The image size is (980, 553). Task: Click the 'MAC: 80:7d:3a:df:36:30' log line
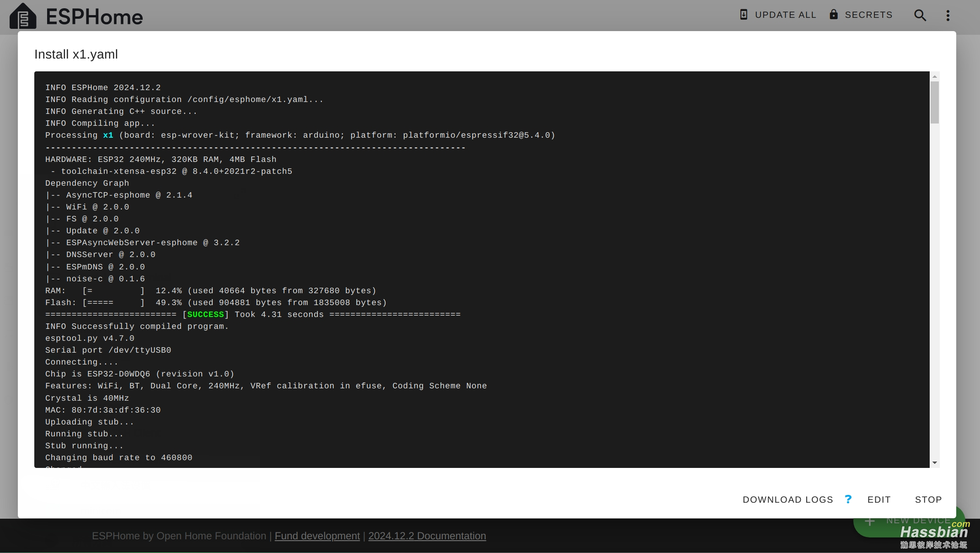pyautogui.click(x=103, y=410)
